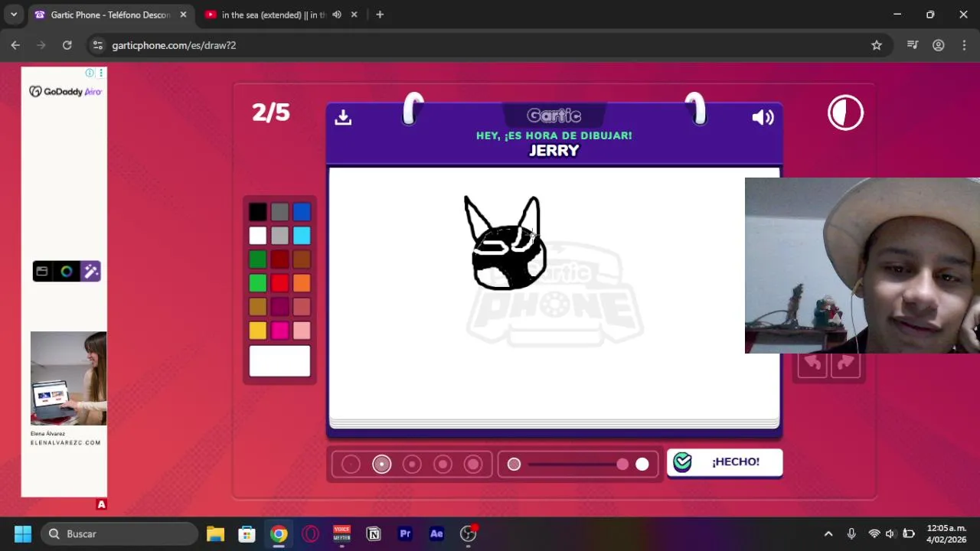Select the orange color swatch
This screenshot has width=980, height=551.
pyautogui.click(x=302, y=283)
